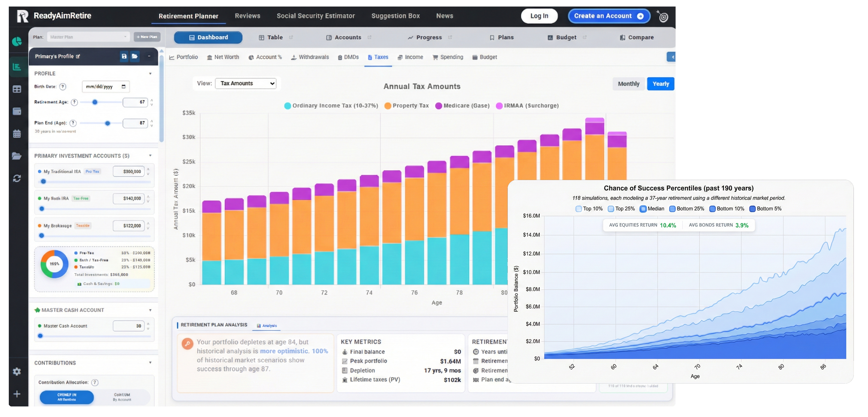The image size is (868, 417).
Task: Click the refresh sync icon in sidebar
Action: pos(17,178)
